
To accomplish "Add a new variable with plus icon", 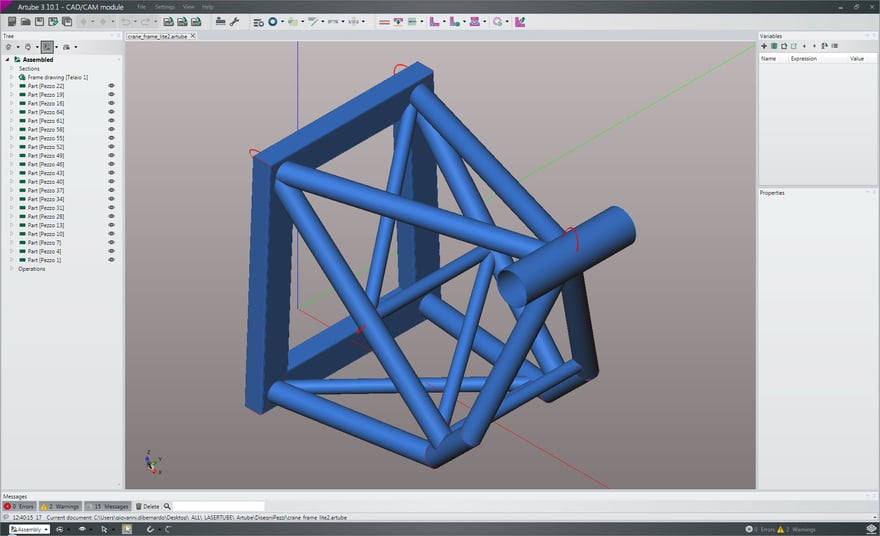I will (x=764, y=46).
